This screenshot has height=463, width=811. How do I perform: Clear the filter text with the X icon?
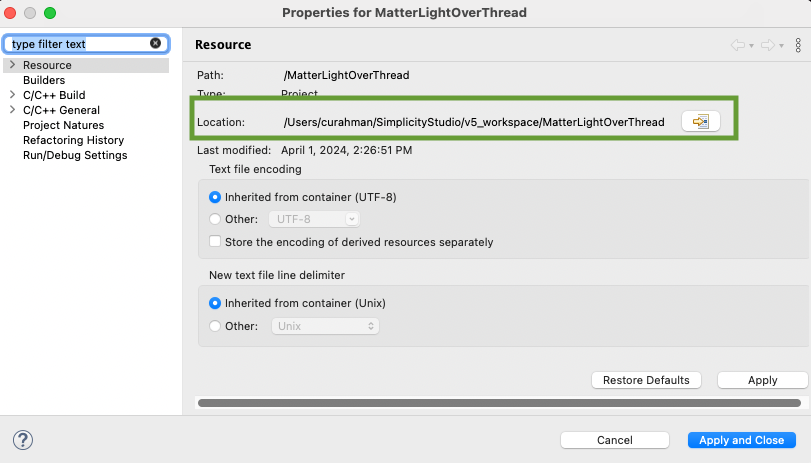(155, 44)
